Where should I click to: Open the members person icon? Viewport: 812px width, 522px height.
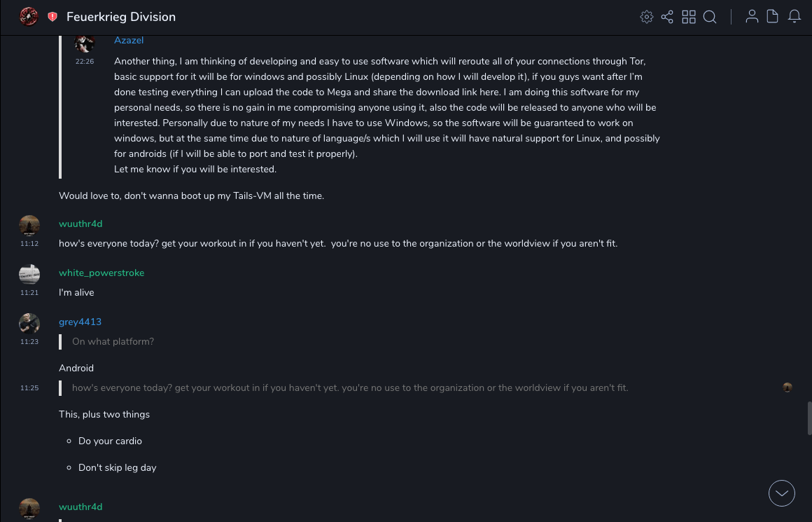coord(752,17)
